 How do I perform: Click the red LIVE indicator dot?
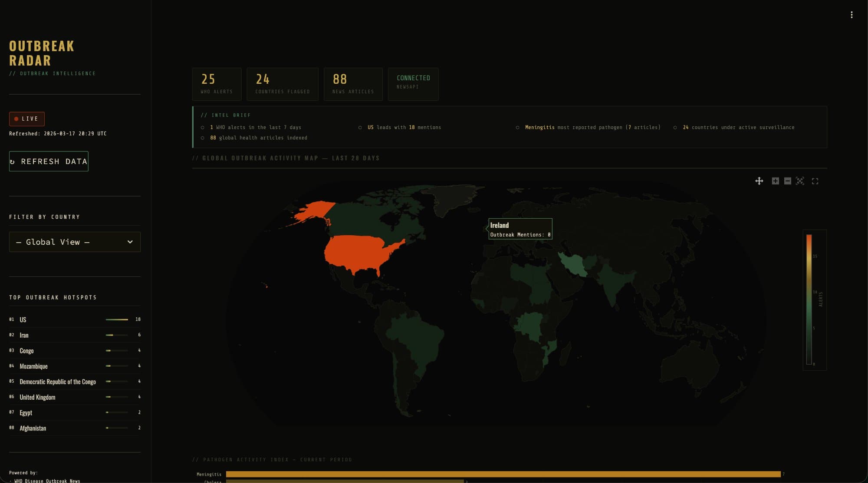(16, 118)
